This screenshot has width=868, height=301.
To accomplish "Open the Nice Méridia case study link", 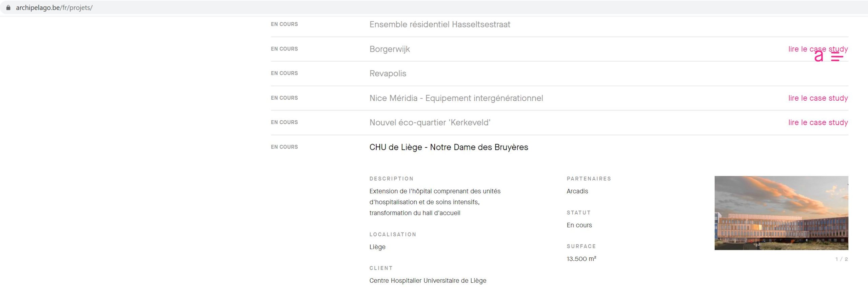I will point(817,98).
